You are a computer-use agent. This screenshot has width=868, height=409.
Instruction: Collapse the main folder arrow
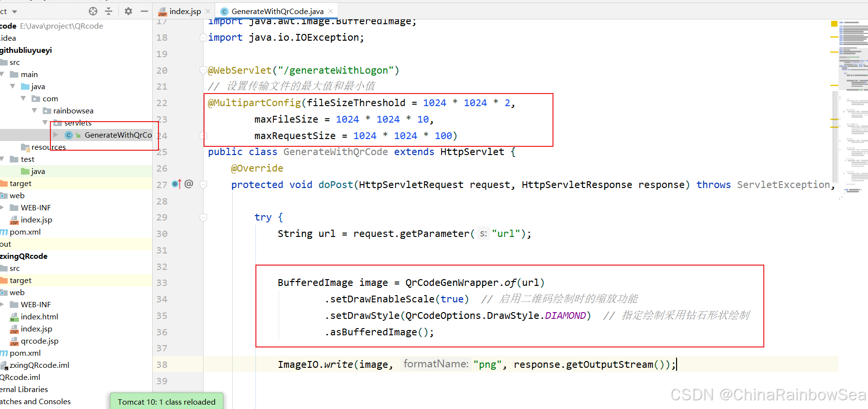tap(2, 74)
